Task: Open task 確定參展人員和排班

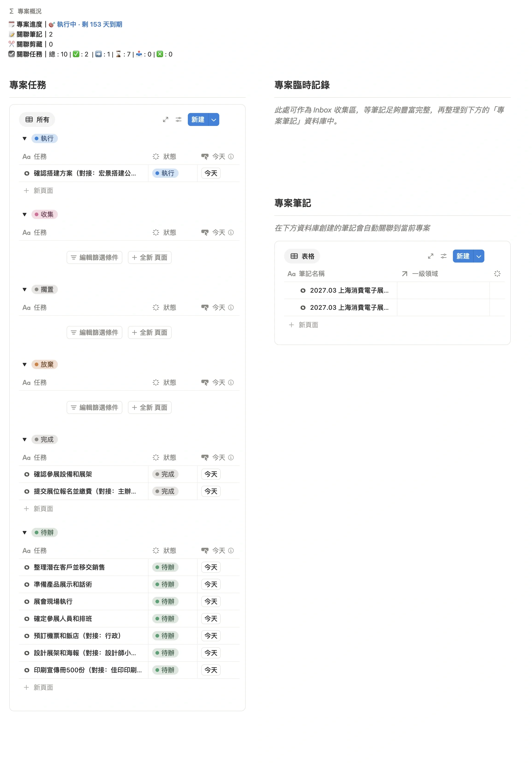Action: [63, 619]
